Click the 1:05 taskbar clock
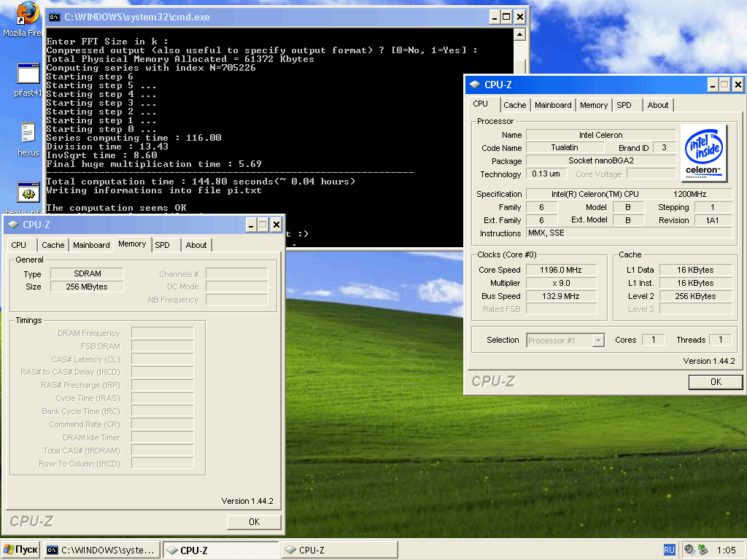Viewport: 747px width, 560px height. (x=726, y=551)
